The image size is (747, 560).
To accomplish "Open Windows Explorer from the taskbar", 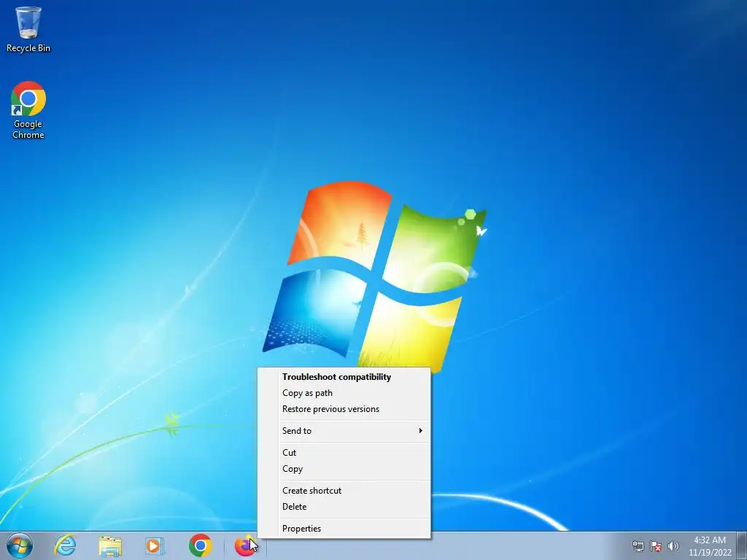I will click(110, 545).
